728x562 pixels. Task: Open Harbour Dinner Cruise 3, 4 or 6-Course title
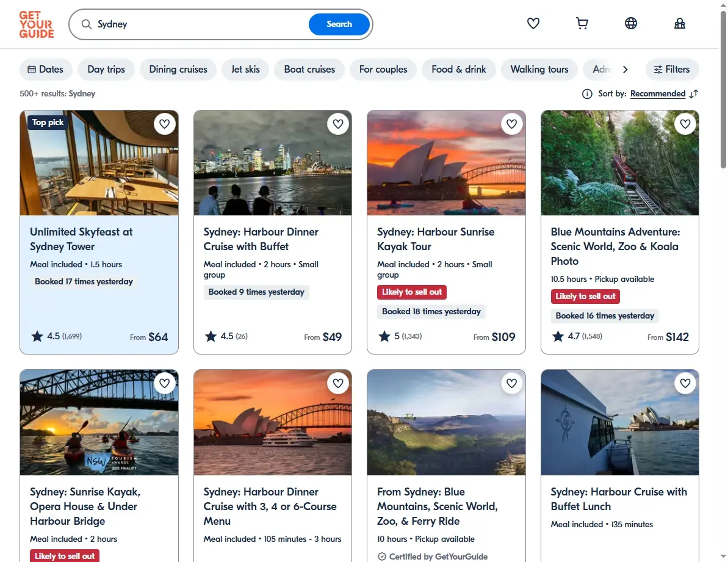click(270, 506)
